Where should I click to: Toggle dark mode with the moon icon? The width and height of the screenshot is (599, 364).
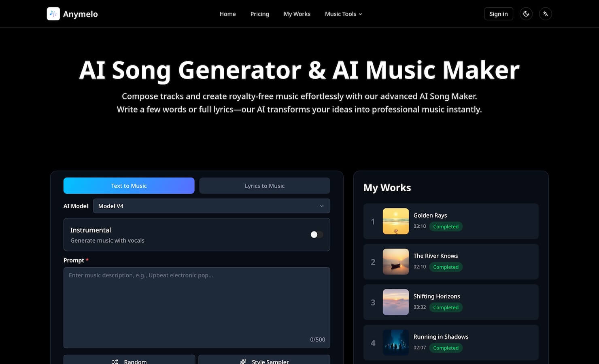[x=526, y=14]
